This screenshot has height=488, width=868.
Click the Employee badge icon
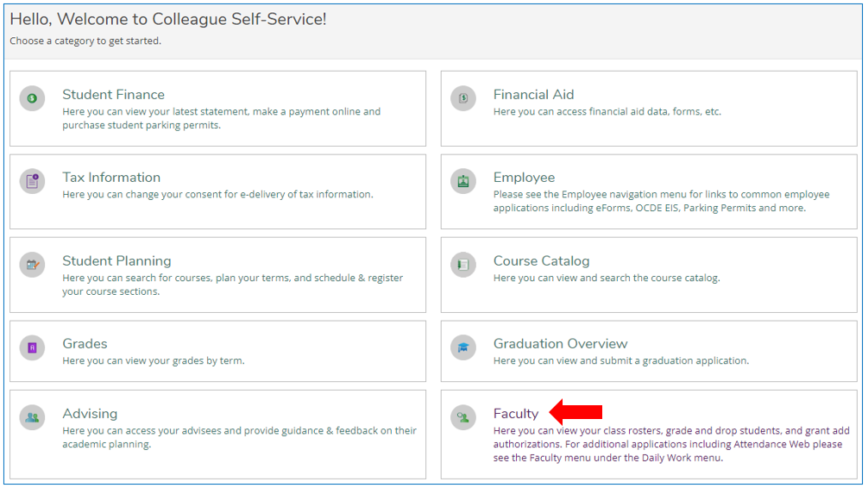(463, 181)
